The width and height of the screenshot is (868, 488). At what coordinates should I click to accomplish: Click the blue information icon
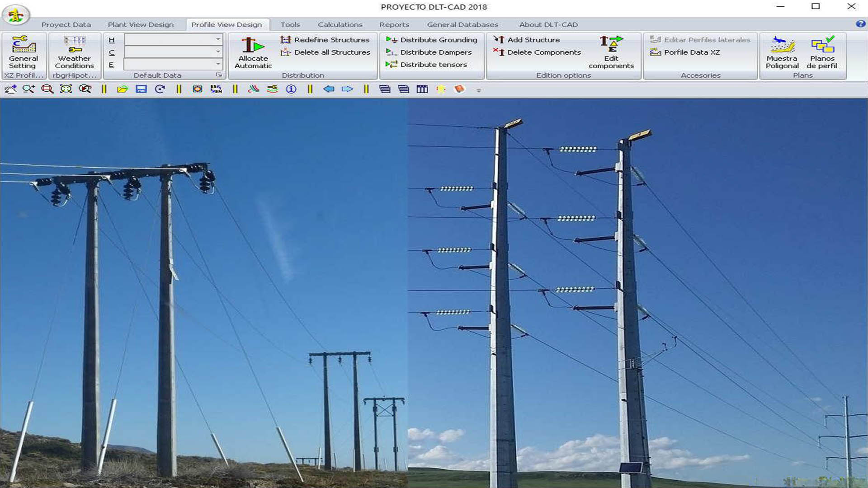pyautogui.click(x=291, y=89)
